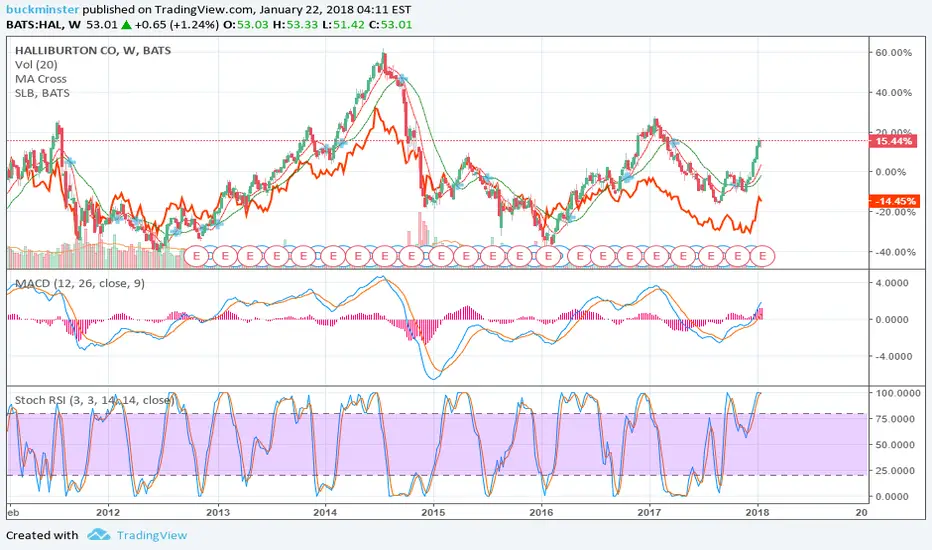Click the -40.00% axis label

pyautogui.click(x=893, y=252)
